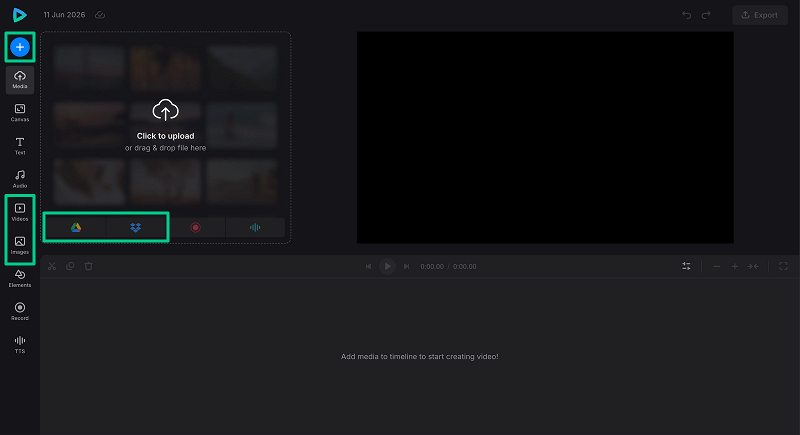800x435 pixels.
Task: Import from Dropbox
Action: (x=135, y=227)
